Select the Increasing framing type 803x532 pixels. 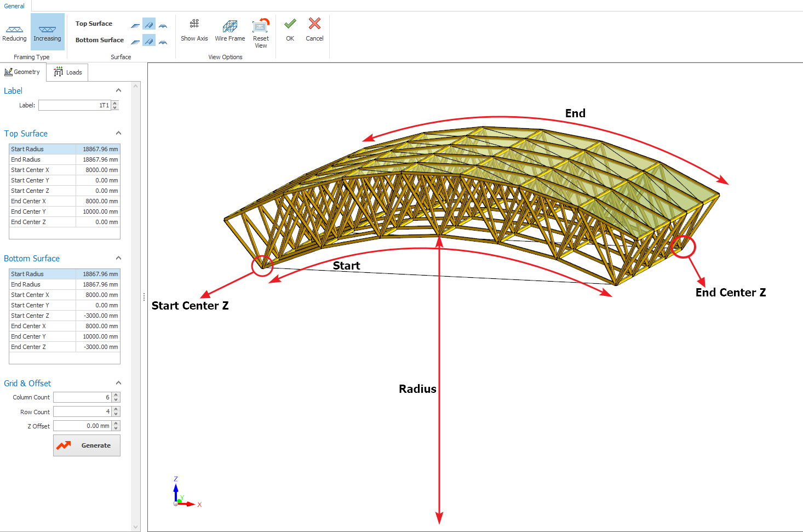pyautogui.click(x=47, y=32)
